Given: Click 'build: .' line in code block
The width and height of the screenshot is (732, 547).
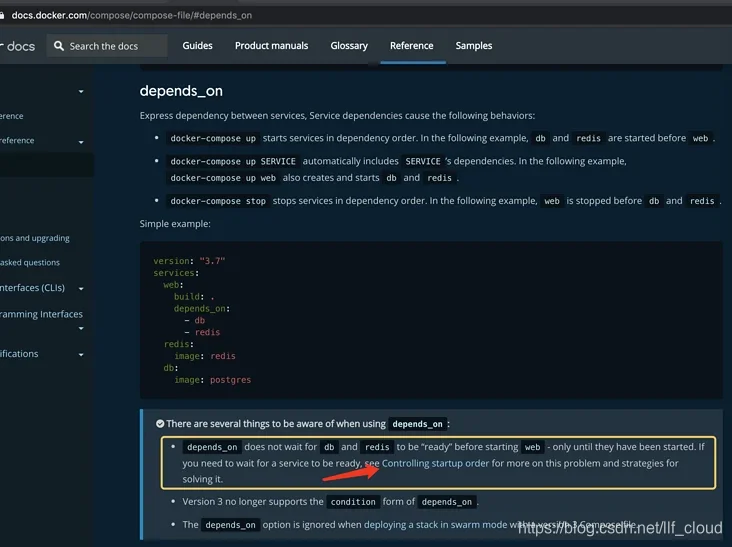Looking at the screenshot, I should pos(194,297).
